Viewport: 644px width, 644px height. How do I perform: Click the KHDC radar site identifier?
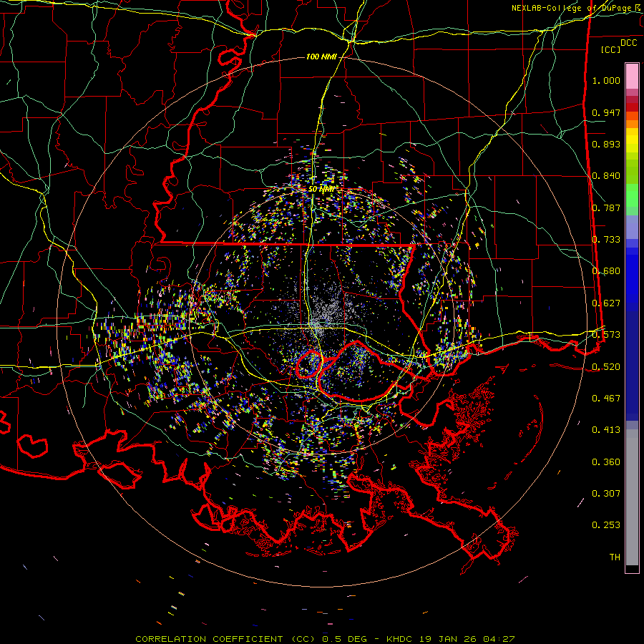point(401,639)
